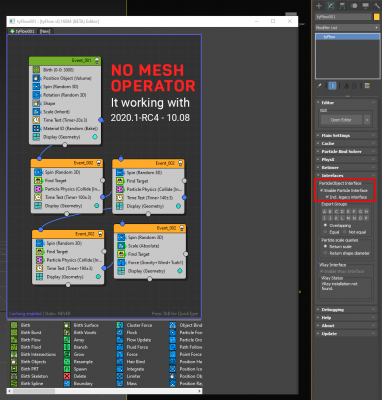Click the [New] flow tab
This screenshot has height=400, width=382.
[45, 31]
